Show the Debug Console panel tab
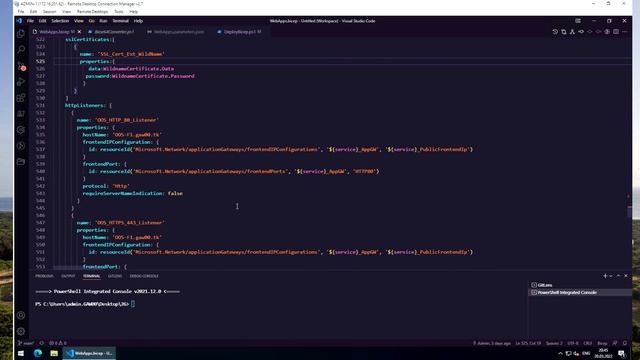The width and height of the screenshot is (640, 360). pos(144,276)
